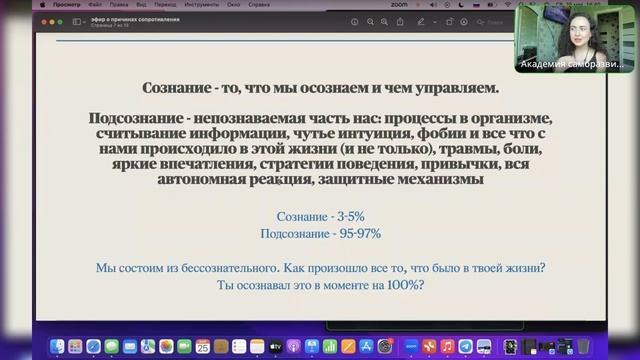This screenshot has height=360, width=640.
Task: Open the Правка menu
Action: click(x=119, y=4)
